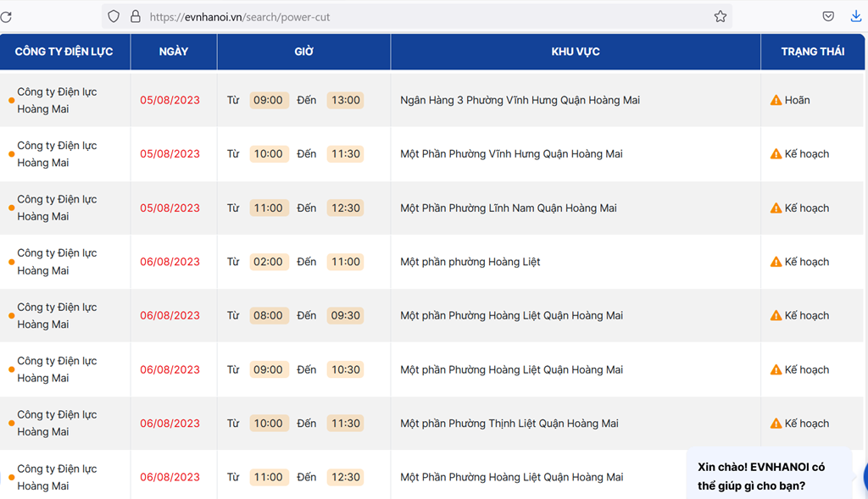Click the 10:30 end time badge

pyautogui.click(x=346, y=369)
